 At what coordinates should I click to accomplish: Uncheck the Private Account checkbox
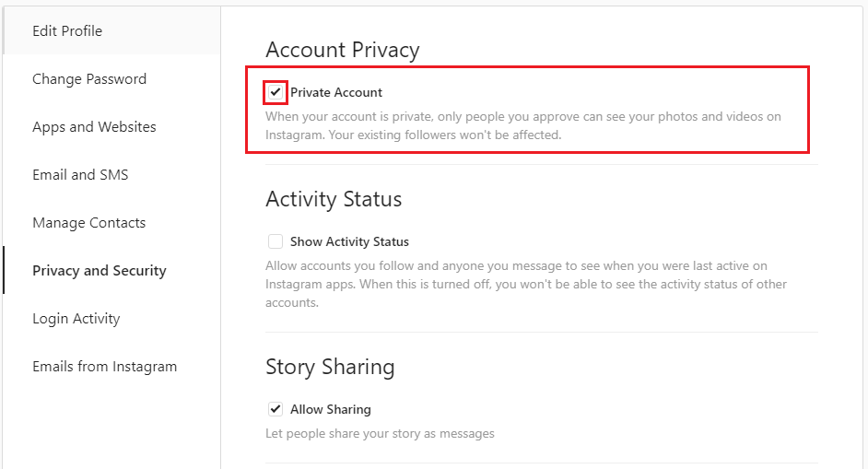pyautogui.click(x=275, y=92)
